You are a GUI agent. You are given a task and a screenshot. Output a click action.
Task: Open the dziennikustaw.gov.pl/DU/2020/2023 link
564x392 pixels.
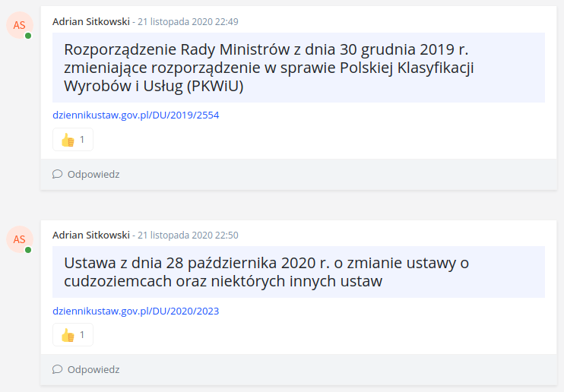point(135,311)
